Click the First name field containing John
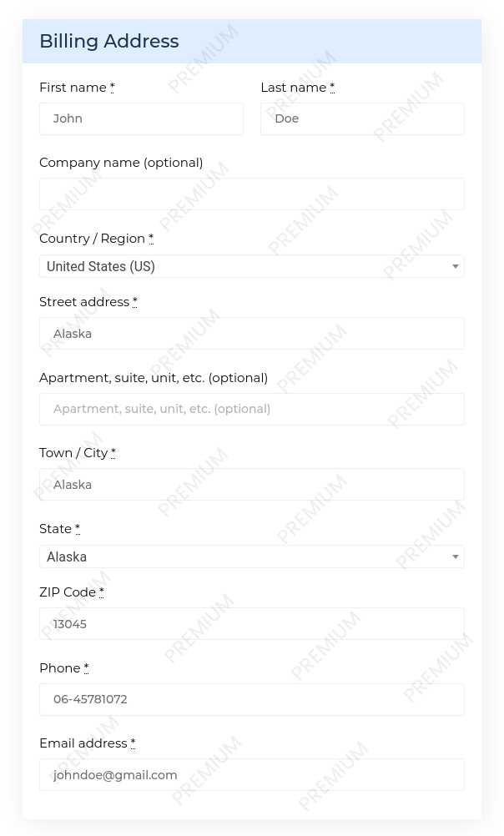504x836 pixels. tap(141, 119)
